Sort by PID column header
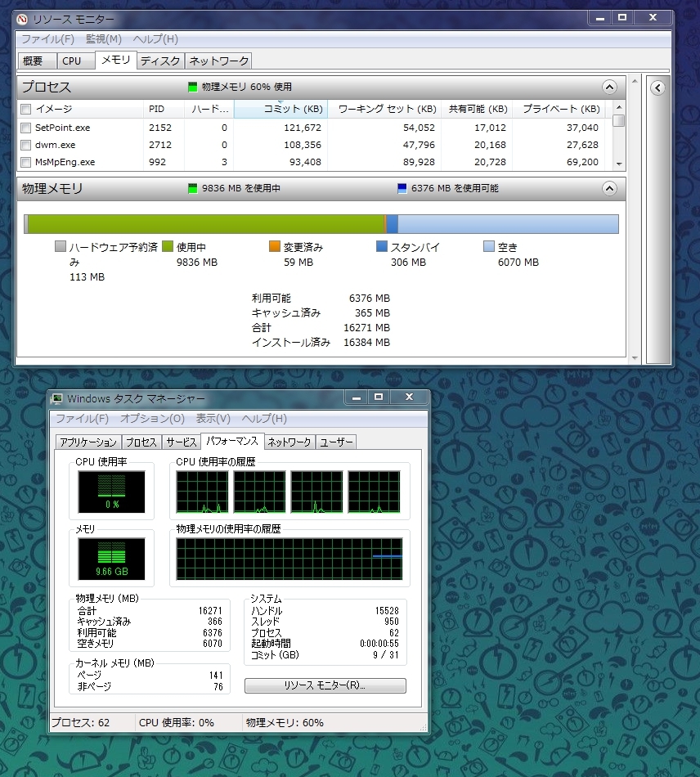 [164, 109]
